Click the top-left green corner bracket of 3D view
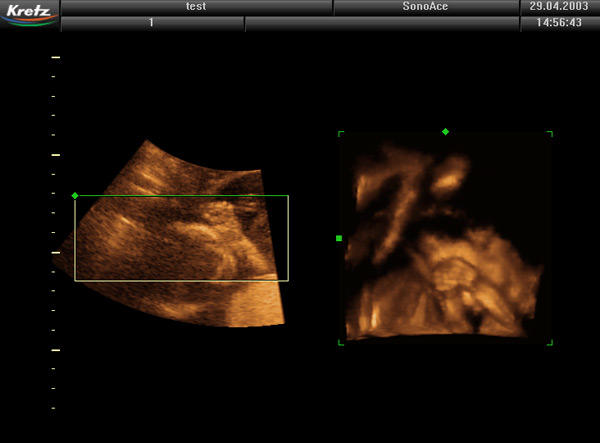 [x=341, y=134]
